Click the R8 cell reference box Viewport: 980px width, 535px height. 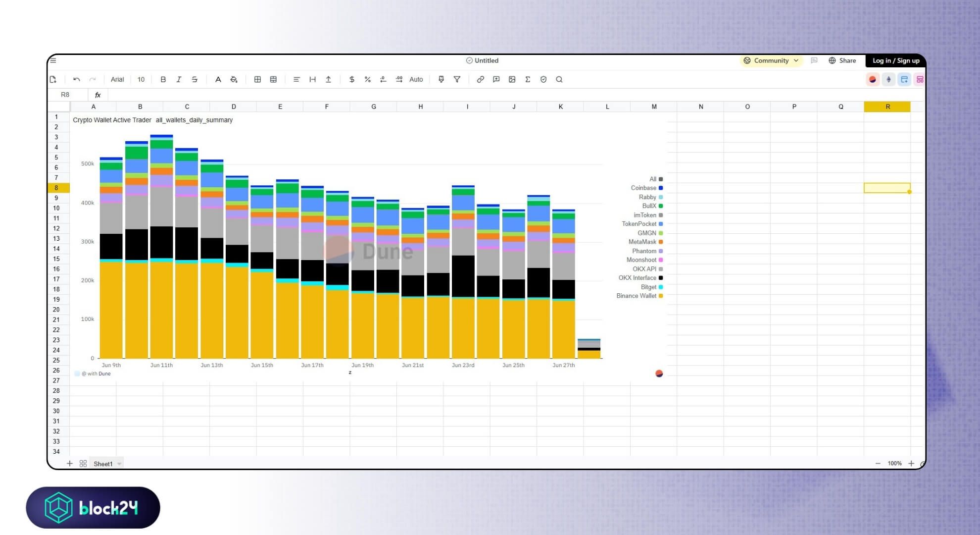click(x=65, y=95)
